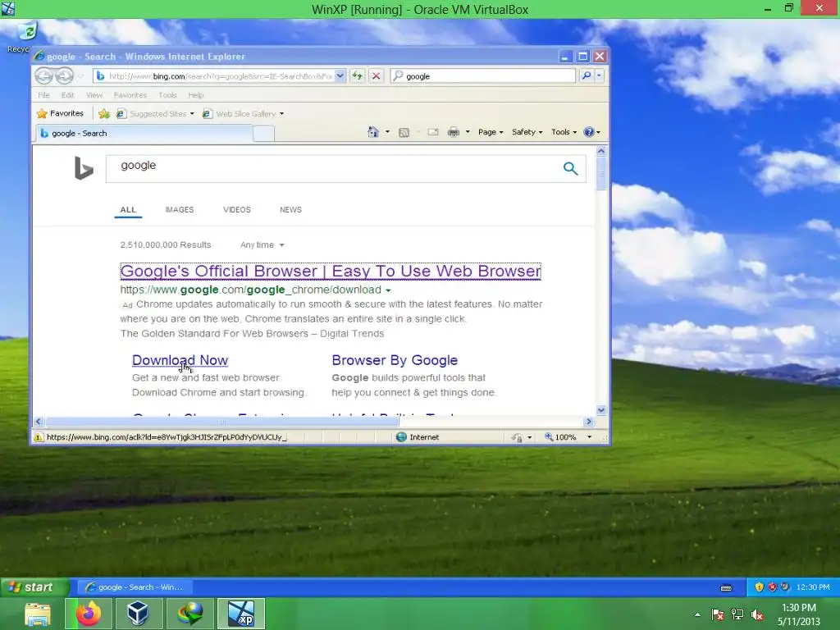Click the Favorites star button
This screenshot has height=630, width=840.
[61, 113]
